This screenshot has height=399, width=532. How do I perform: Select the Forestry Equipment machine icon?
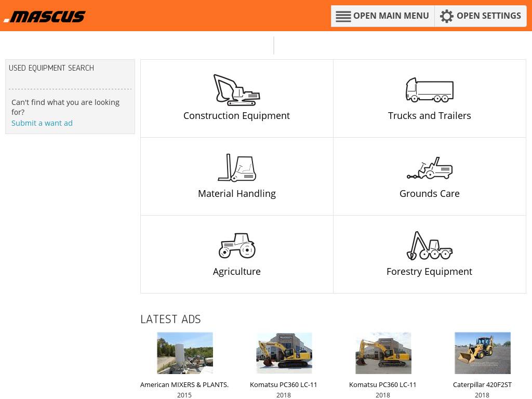(430, 246)
